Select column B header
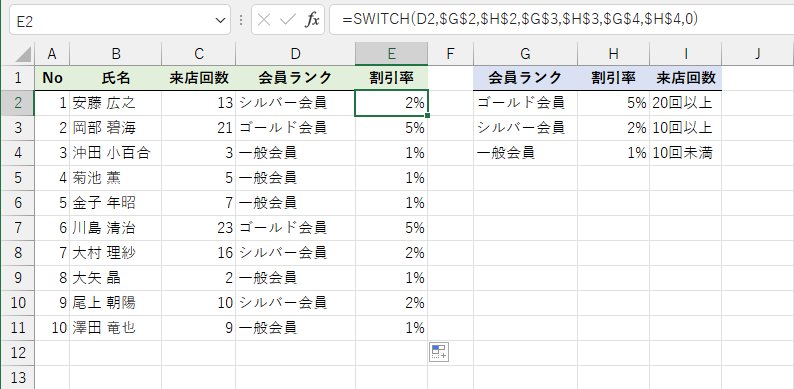Viewport: 794px width, 389px height. point(116,54)
